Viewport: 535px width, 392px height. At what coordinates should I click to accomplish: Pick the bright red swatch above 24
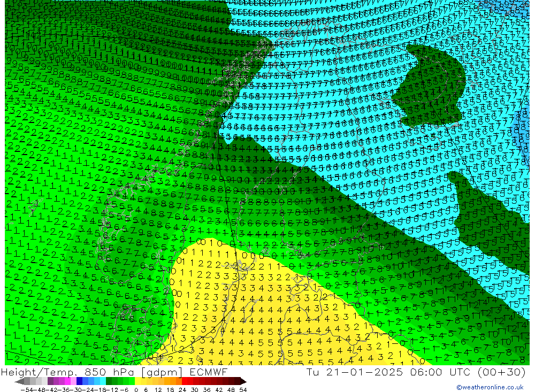[x=185, y=381]
